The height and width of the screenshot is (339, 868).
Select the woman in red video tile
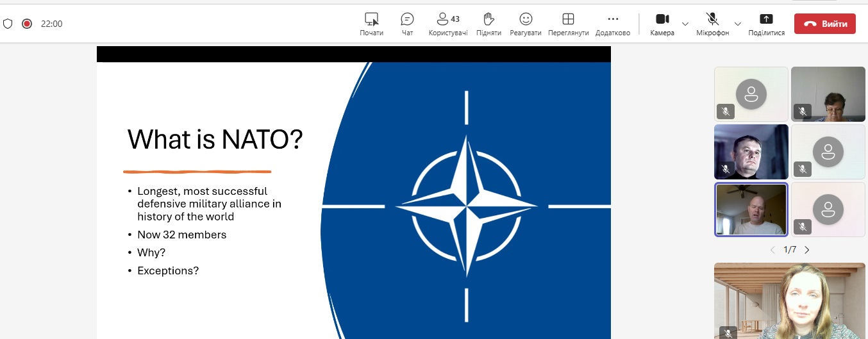828,94
